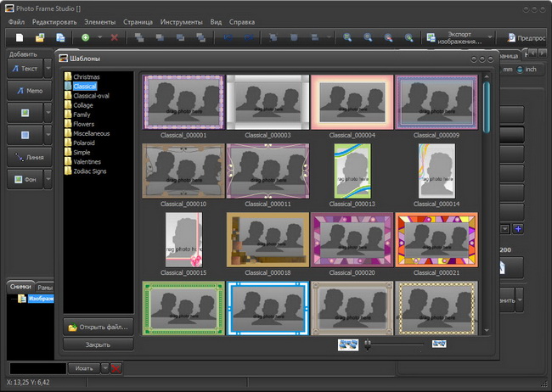Click the green add icon in toolbar
The image size is (552, 392).
tap(85, 38)
